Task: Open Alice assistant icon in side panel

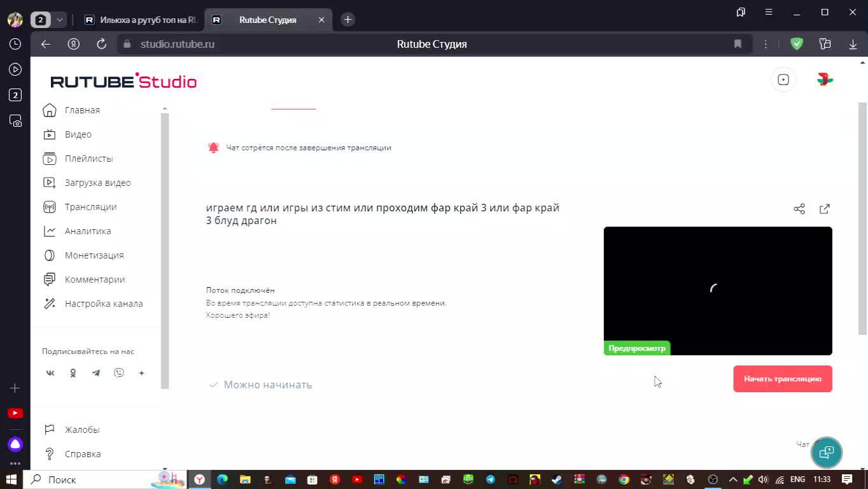Action: point(15,444)
